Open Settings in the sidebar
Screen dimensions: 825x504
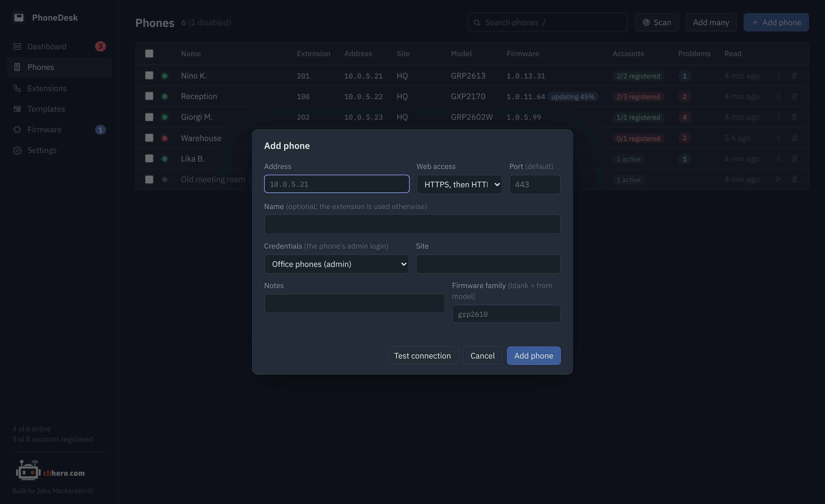(59, 150)
